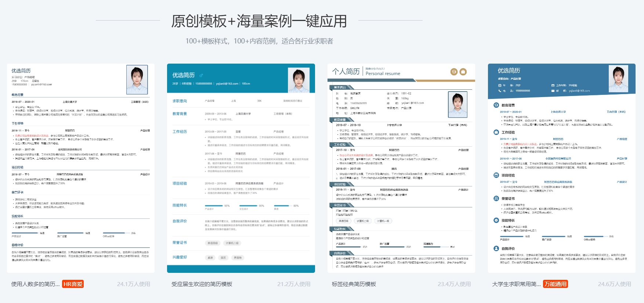Click the Personal resume text in the third template
Viewport: 644px width, 303px height.
coord(383,74)
